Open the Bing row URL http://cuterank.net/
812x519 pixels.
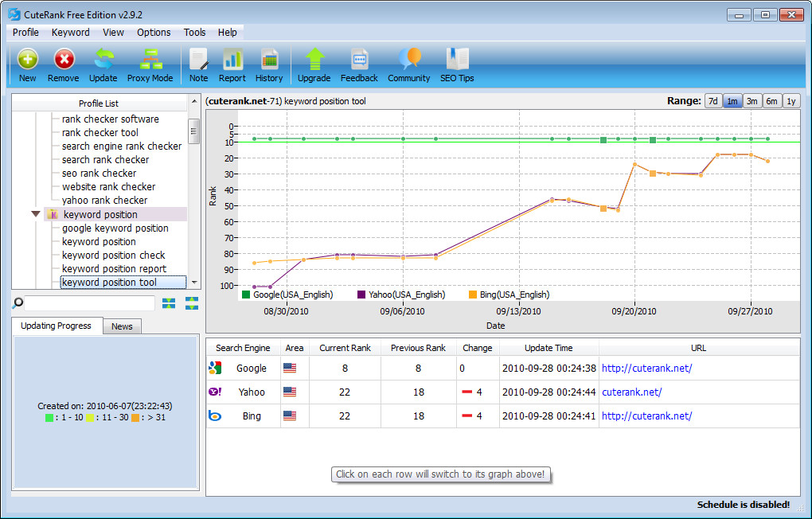pyautogui.click(x=646, y=416)
